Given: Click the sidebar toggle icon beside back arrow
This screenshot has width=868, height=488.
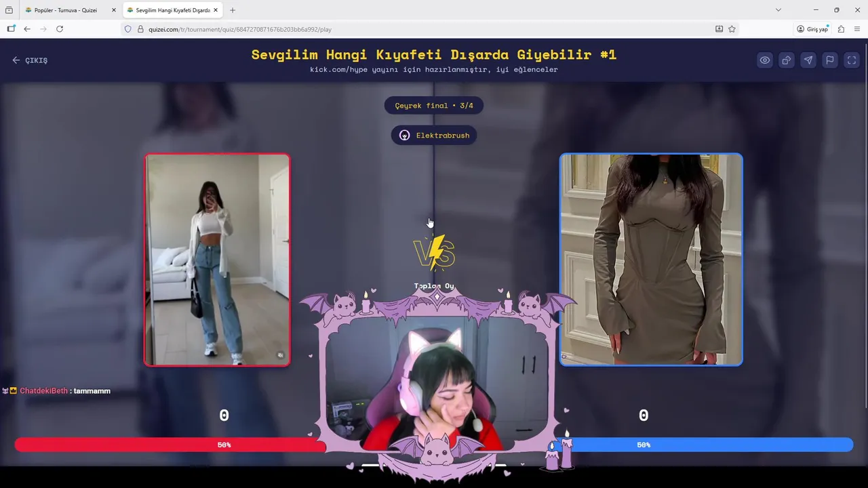Looking at the screenshot, I should pyautogui.click(x=11, y=29).
